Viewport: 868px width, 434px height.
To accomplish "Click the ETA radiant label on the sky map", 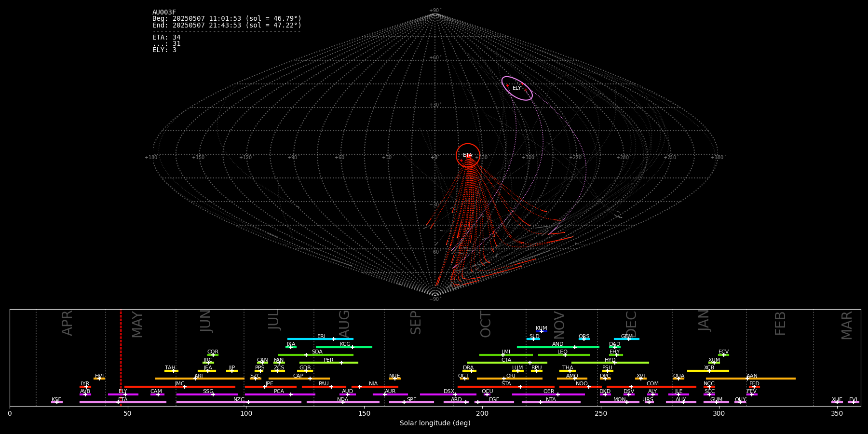I will click(x=468, y=155).
